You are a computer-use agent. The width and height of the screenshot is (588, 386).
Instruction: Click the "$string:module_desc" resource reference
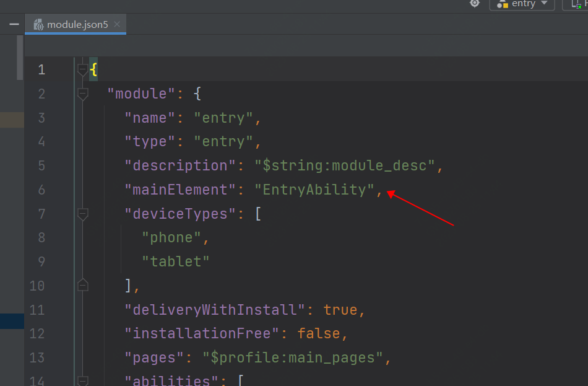click(345, 166)
